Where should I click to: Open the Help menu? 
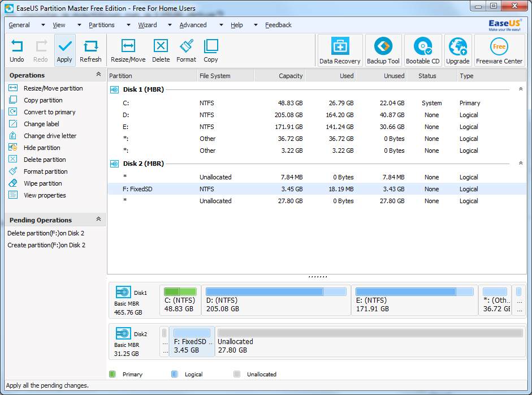point(237,25)
